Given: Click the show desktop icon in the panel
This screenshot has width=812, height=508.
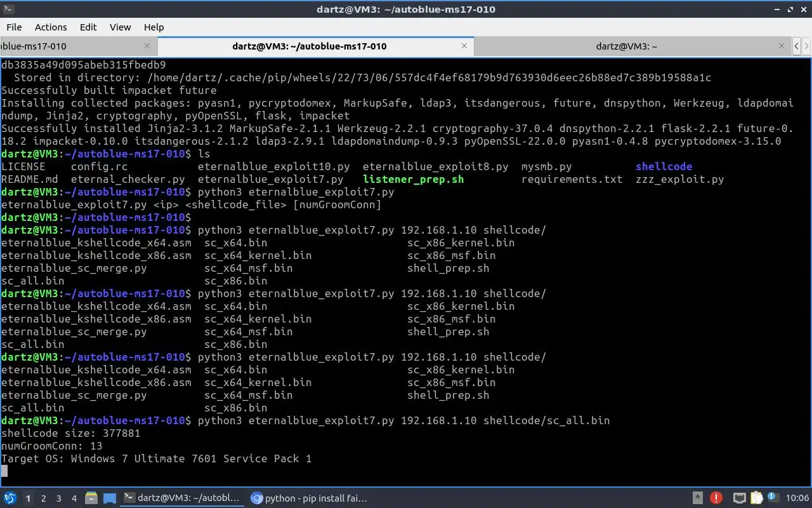Looking at the screenshot, I should [110, 498].
